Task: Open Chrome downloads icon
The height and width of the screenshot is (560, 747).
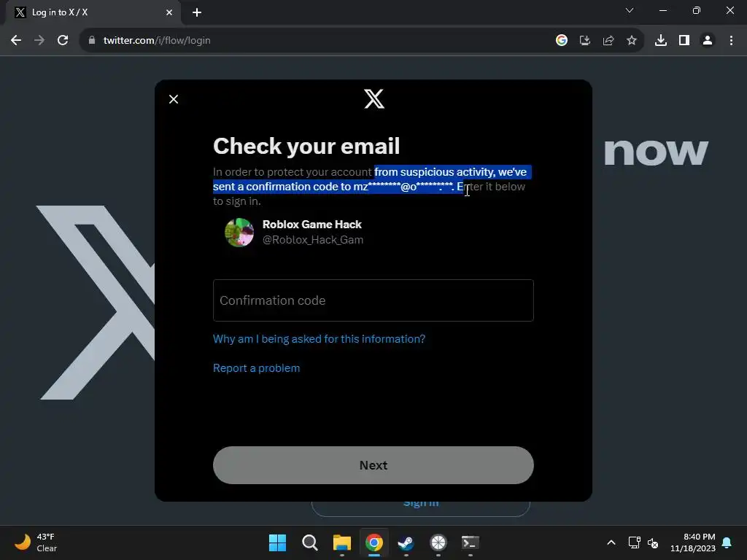Action: (x=660, y=41)
